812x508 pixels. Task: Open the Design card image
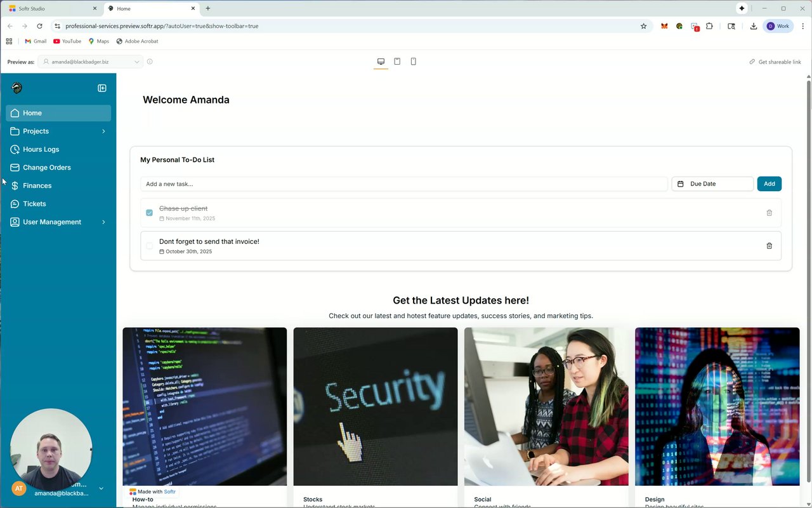click(717, 406)
